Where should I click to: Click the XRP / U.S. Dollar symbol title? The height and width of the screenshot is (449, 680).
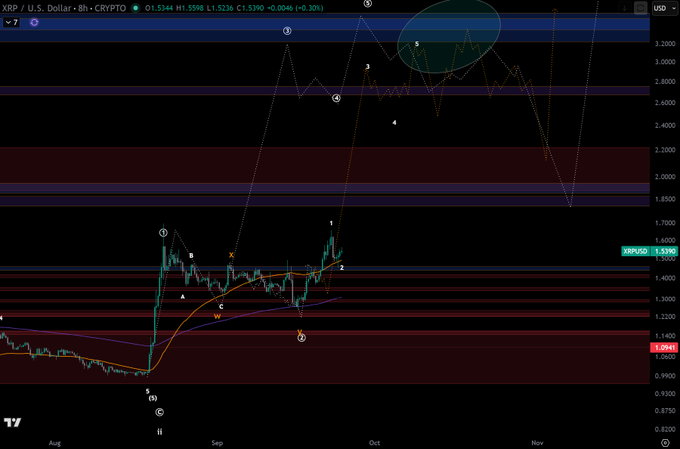37,8
